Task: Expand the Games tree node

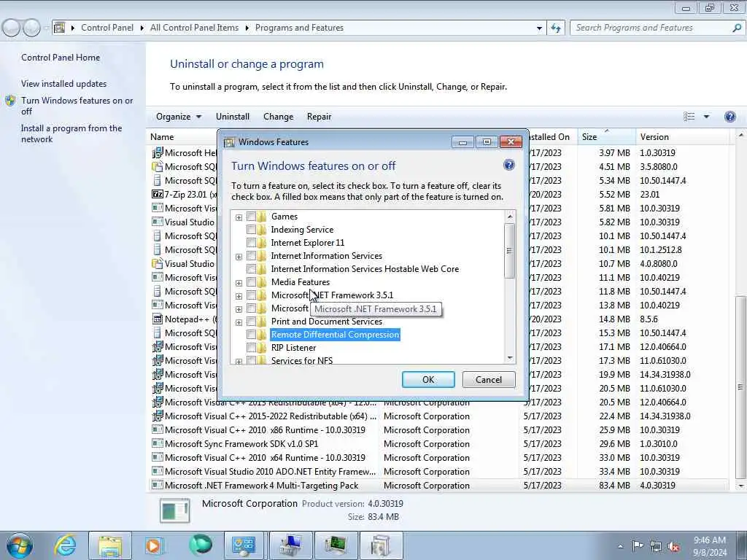Action: 239,217
